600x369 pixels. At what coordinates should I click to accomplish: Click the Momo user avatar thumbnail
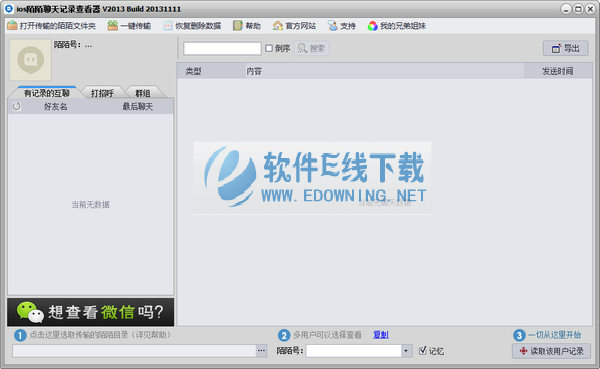(30, 60)
